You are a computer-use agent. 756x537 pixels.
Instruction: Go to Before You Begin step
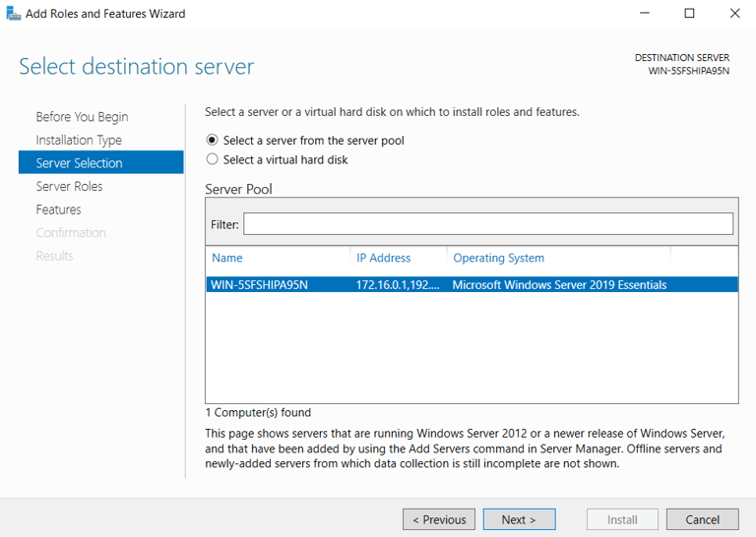[82, 117]
